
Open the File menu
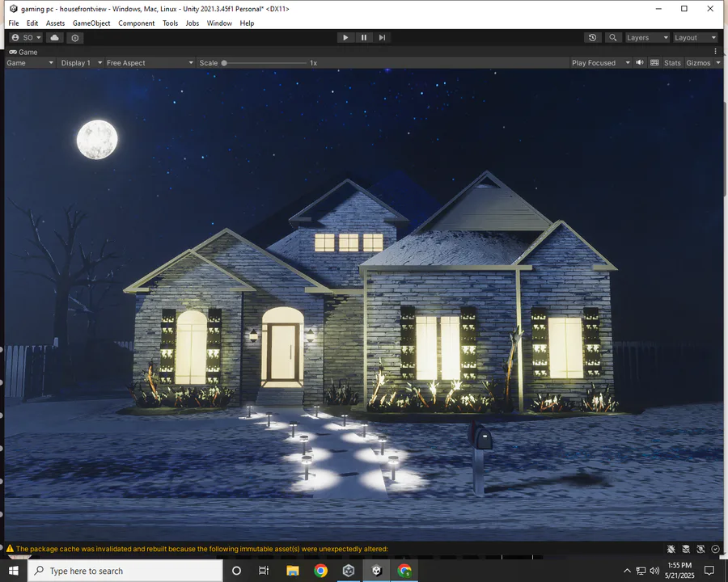(14, 23)
